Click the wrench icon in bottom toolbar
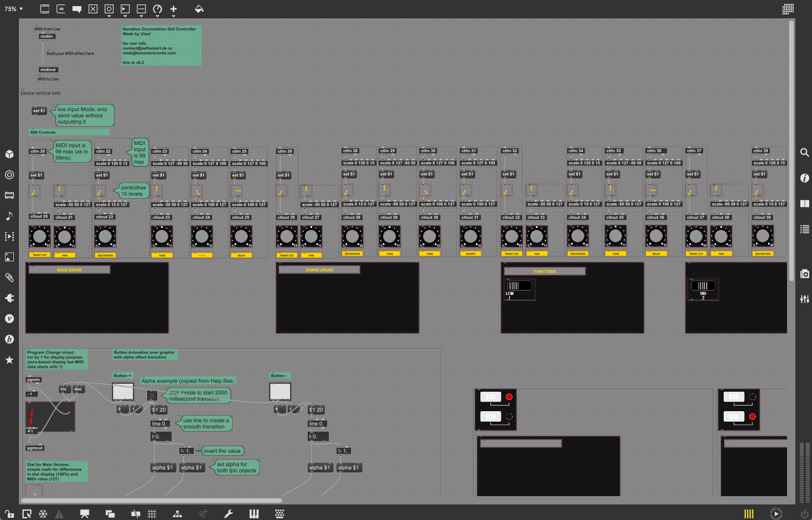Viewport: 812px width, 520px height. (228, 514)
